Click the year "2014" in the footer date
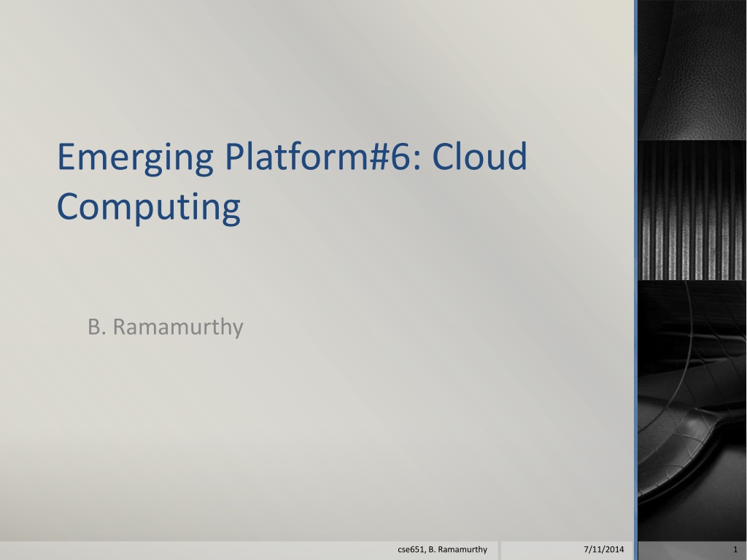Image resolution: width=747 pixels, height=560 pixels. point(614,550)
